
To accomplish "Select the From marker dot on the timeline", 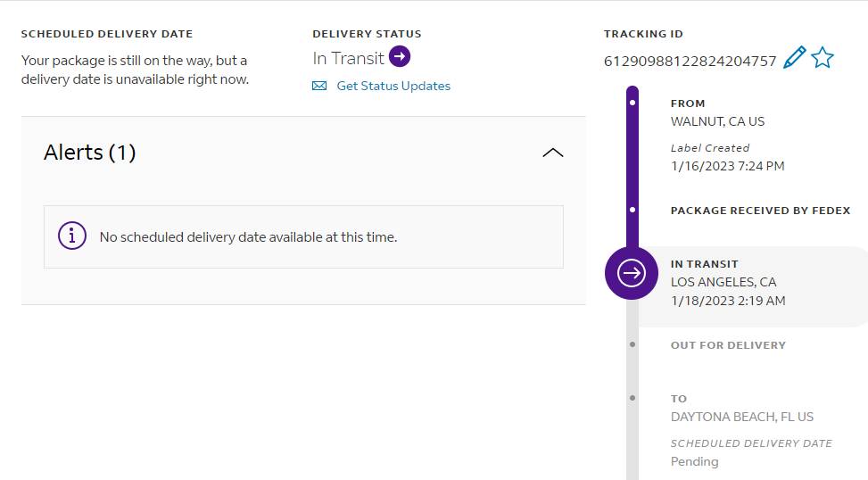I will point(632,103).
